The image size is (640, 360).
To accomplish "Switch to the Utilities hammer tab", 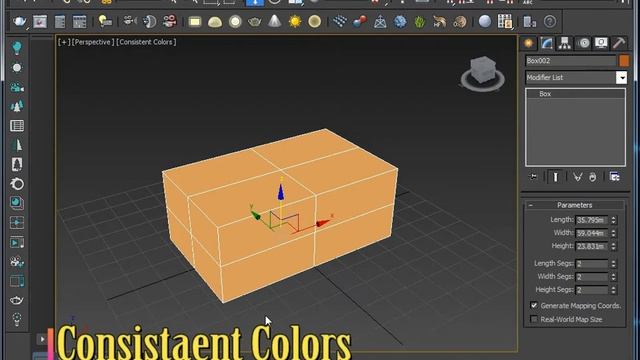I will pyautogui.click(x=619, y=43).
